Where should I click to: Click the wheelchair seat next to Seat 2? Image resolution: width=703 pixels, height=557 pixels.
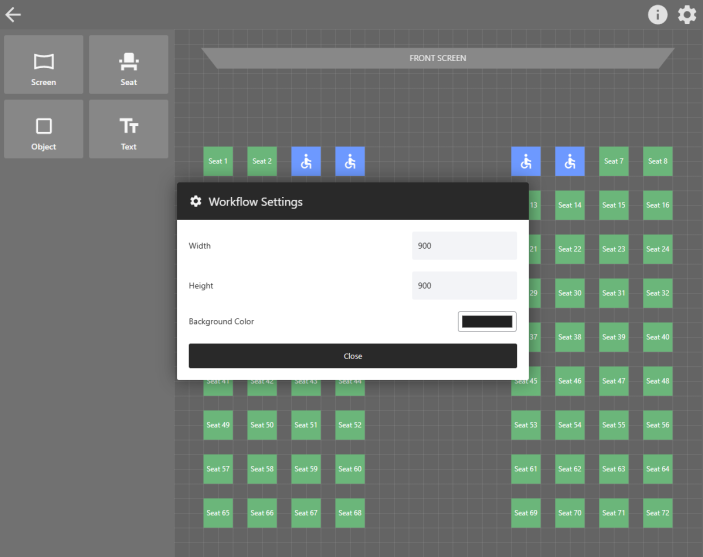(x=306, y=161)
